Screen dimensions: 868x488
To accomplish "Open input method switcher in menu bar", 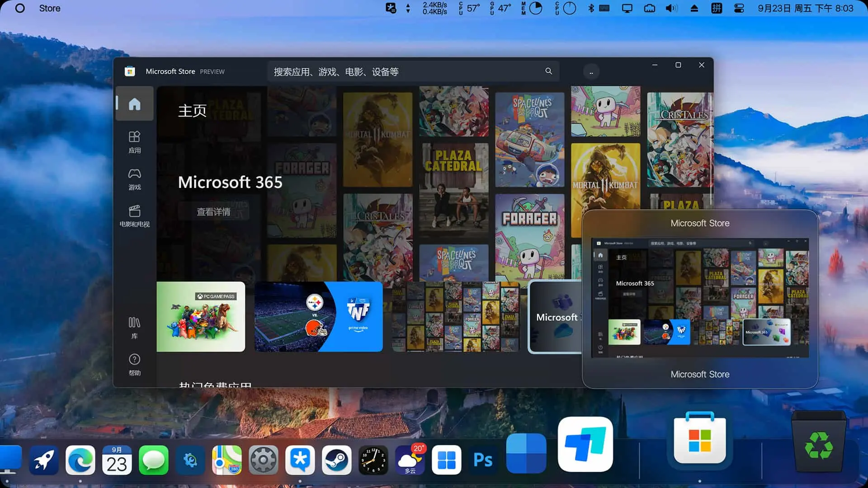I will tap(717, 8).
